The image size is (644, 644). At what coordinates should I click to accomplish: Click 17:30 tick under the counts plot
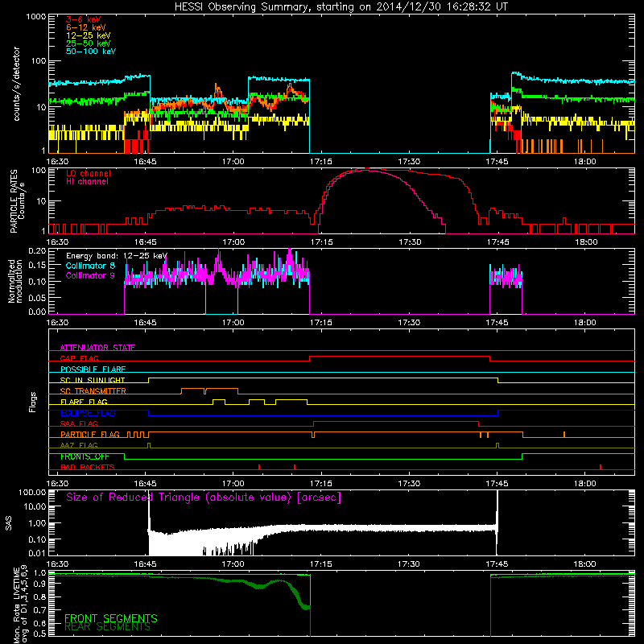click(409, 162)
